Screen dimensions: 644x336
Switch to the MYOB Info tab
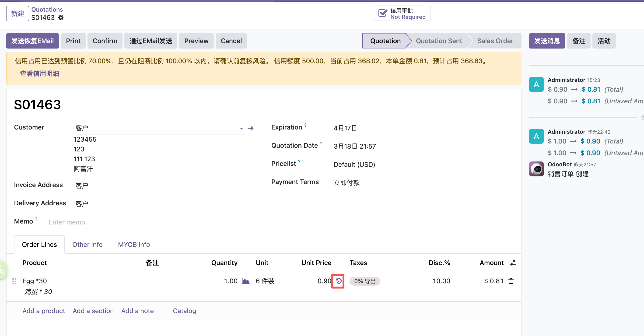click(x=134, y=245)
